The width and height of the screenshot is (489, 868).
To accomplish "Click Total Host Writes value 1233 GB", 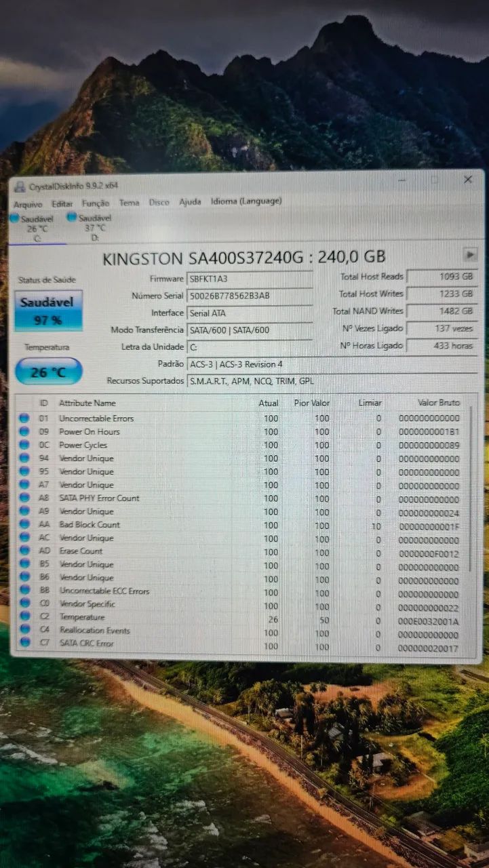I will tap(442, 294).
